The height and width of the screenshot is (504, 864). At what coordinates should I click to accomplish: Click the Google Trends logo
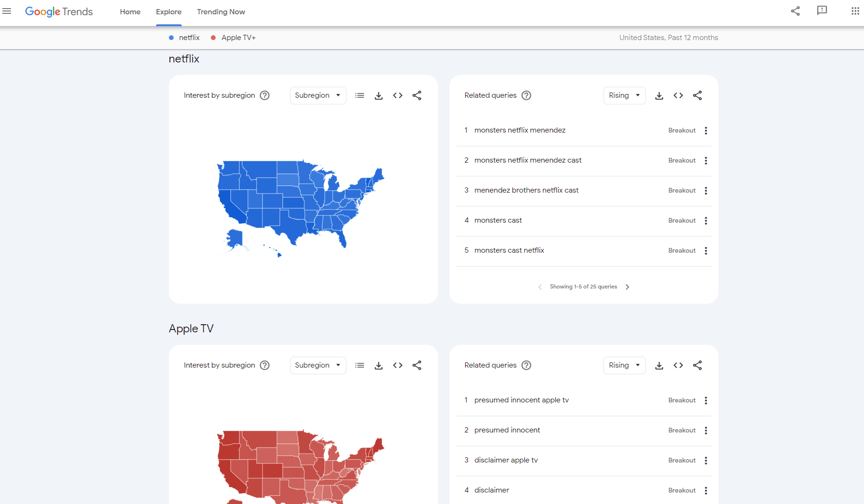point(59,11)
